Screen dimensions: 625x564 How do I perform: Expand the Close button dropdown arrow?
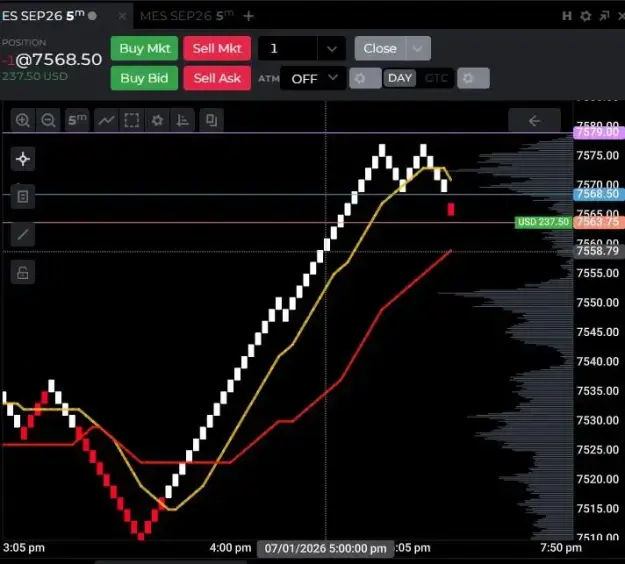417,49
